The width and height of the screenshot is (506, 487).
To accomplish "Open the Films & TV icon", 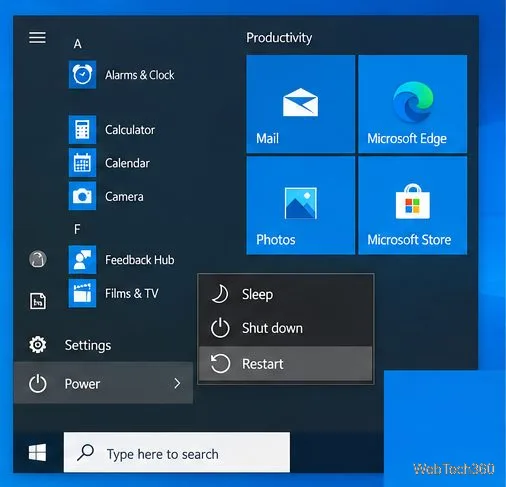I will click(82, 293).
